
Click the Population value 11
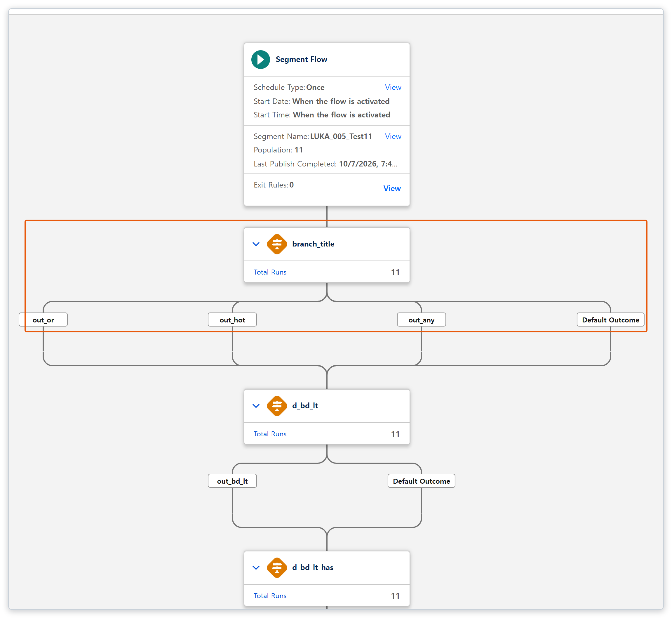299,150
